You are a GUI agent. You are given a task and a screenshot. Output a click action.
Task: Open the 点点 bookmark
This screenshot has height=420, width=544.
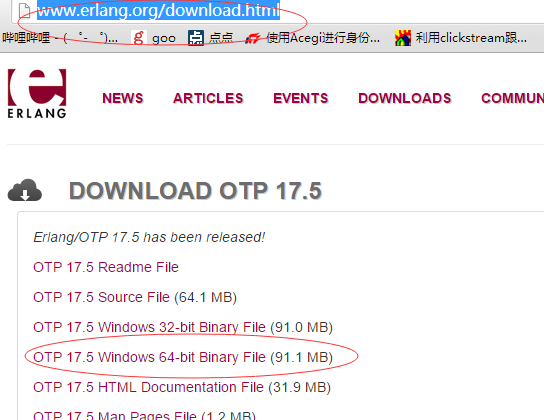coord(211,38)
